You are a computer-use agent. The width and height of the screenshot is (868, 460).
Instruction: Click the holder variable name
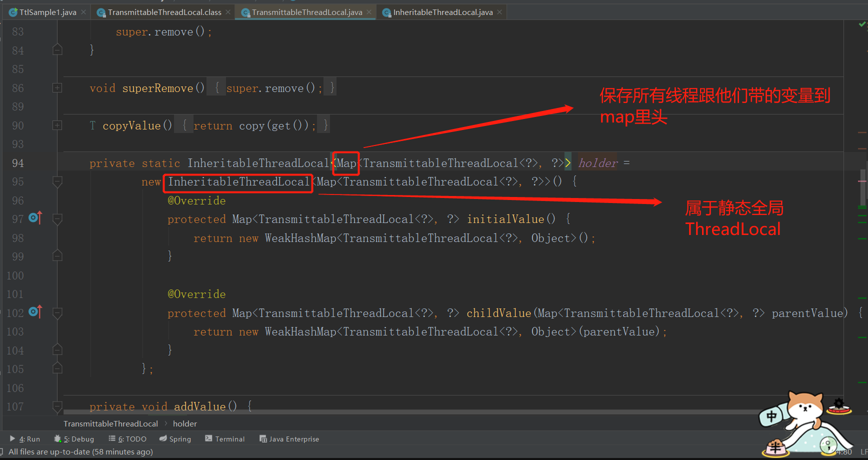pyautogui.click(x=598, y=163)
